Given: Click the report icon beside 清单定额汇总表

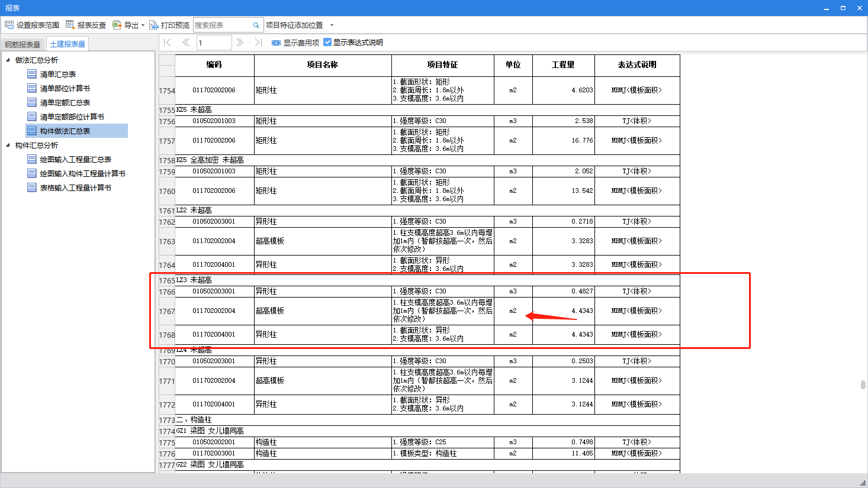Looking at the screenshot, I should 32,102.
